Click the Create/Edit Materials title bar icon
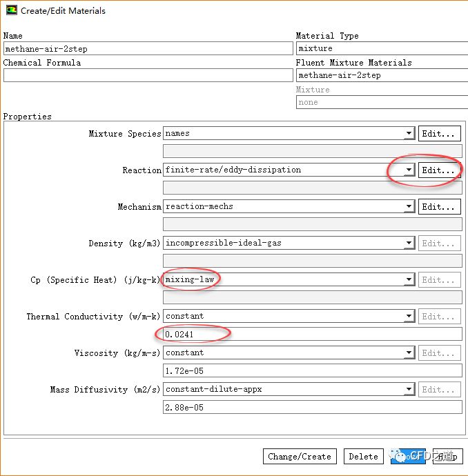The width and height of the screenshot is (468, 476). [x=10, y=11]
